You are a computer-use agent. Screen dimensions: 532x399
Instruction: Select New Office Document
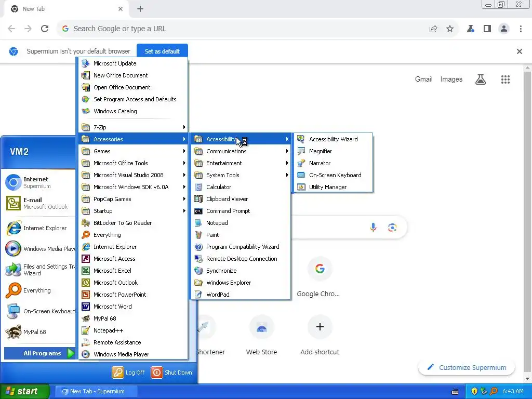coord(133,75)
